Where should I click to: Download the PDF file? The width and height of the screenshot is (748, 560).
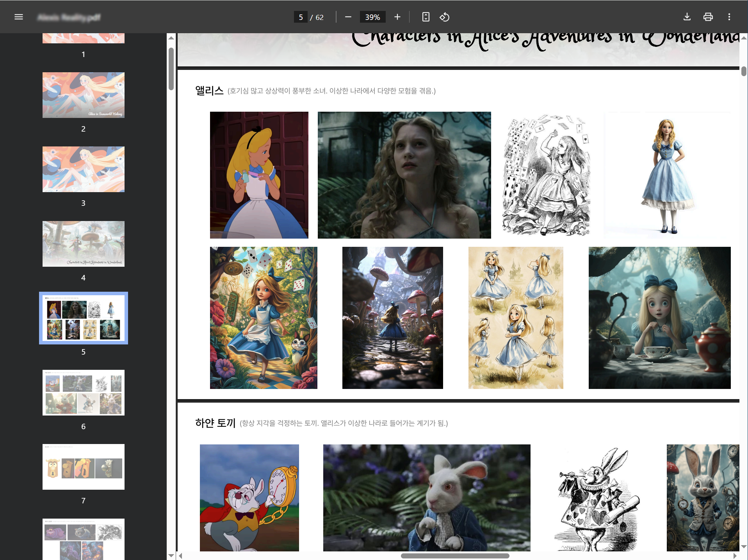click(x=687, y=17)
